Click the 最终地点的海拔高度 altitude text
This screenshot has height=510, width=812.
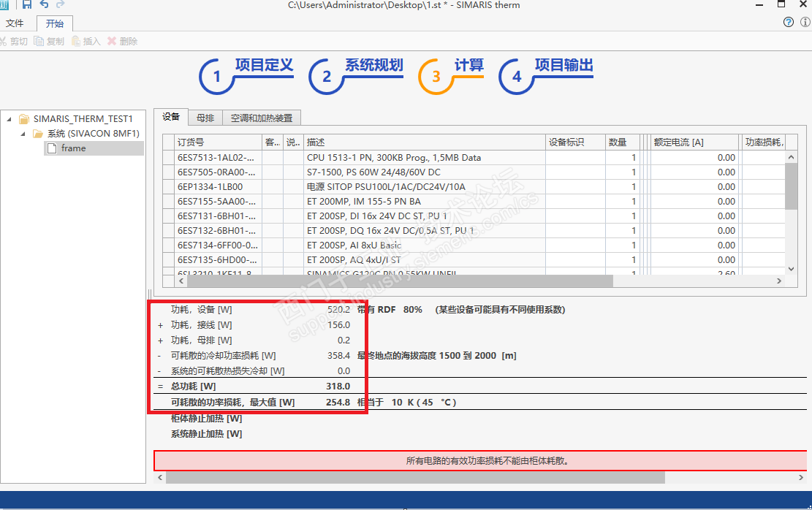tap(437, 356)
